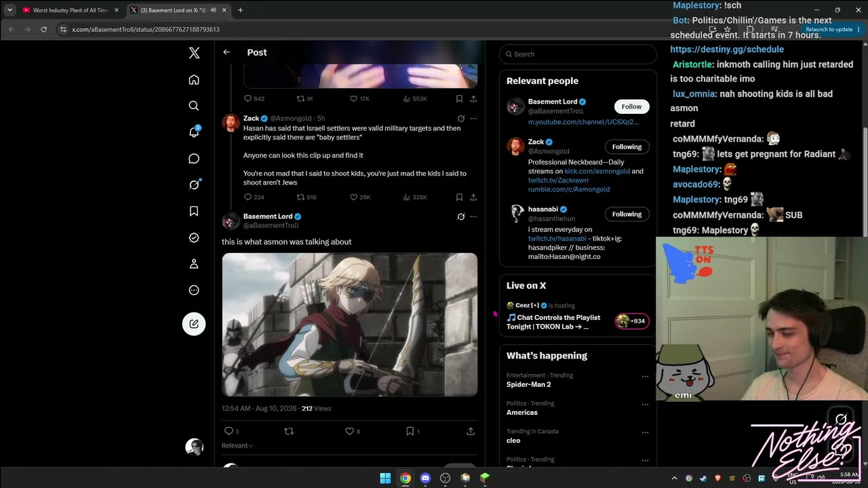Go back using the Post header arrow
The image size is (868, 488).
pyautogui.click(x=226, y=52)
